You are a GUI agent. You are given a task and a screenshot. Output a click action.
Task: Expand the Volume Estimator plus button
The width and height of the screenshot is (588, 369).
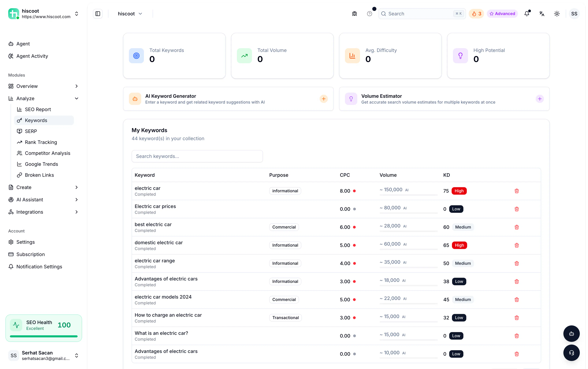click(x=539, y=99)
